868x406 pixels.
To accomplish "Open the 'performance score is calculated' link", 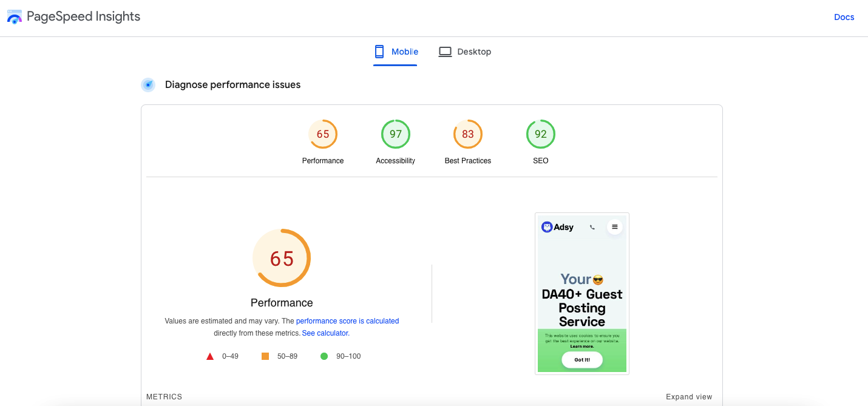I will click(348, 321).
